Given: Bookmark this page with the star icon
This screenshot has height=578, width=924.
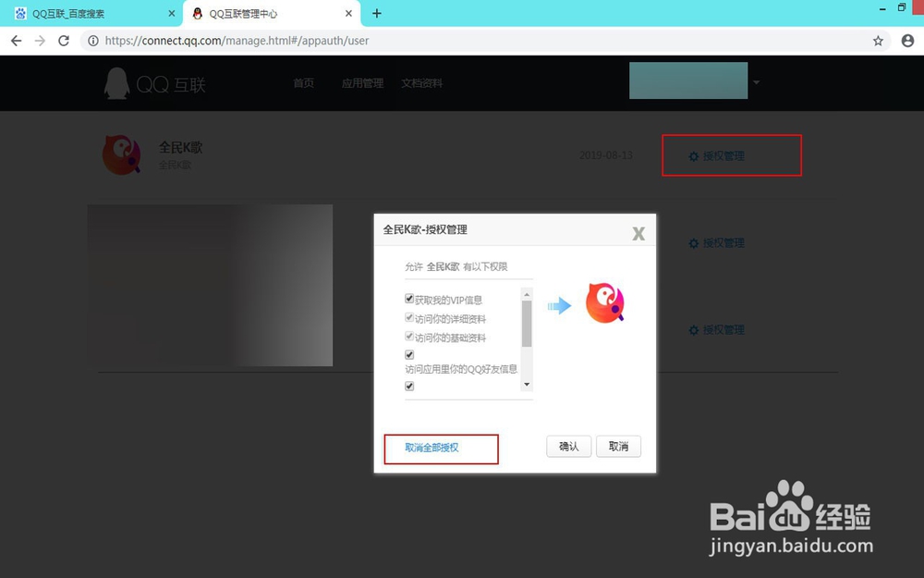Looking at the screenshot, I should [x=878, y=41].
